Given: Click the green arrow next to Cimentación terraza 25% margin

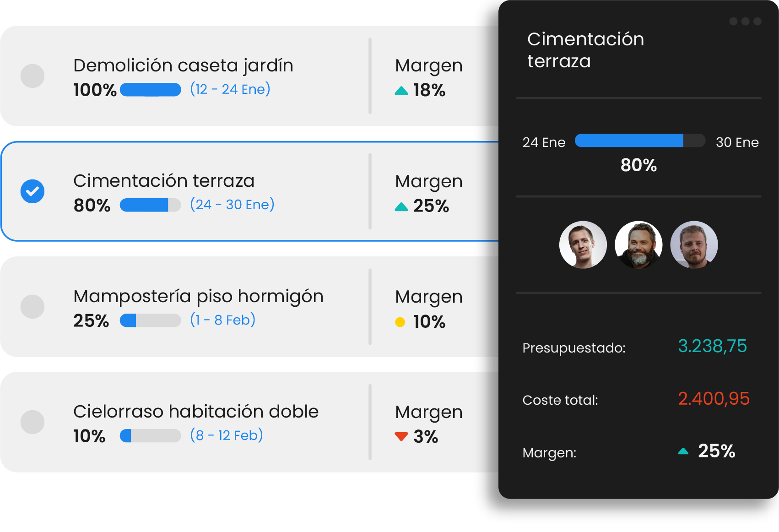Looking at the screenshot, I should pyautogui.click(x=401, y=206).
